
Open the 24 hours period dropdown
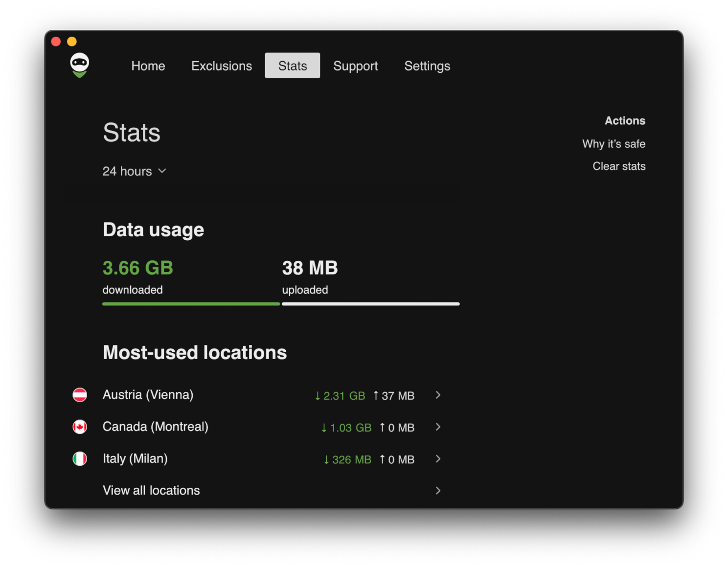pos(135,171)
